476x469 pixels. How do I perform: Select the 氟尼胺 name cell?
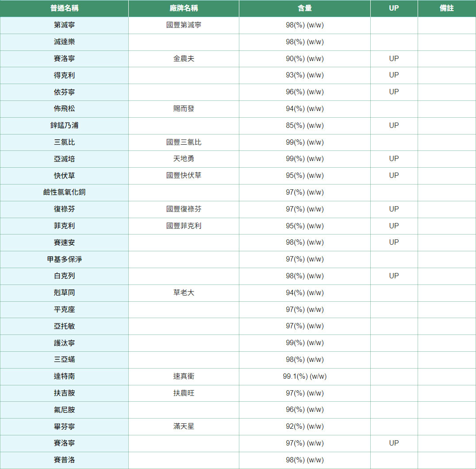64,410
